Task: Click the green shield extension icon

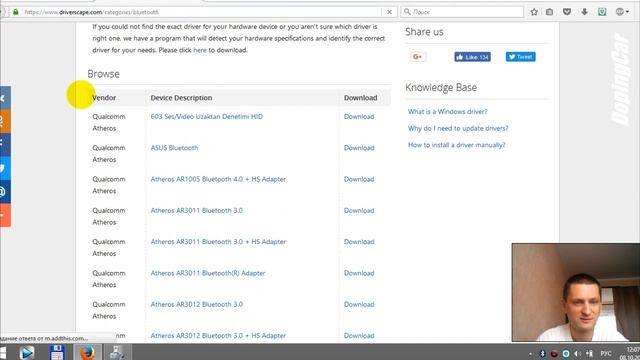Action: point(602,12)
